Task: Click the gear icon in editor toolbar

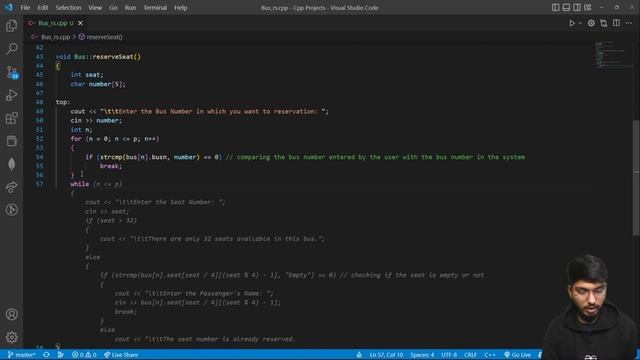Action: click(x=591, y=23)
